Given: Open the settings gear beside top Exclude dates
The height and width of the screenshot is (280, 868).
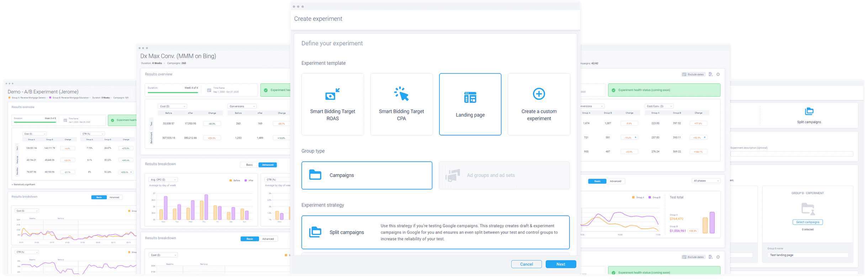Looking at the screenshot, I should point(718,74).
